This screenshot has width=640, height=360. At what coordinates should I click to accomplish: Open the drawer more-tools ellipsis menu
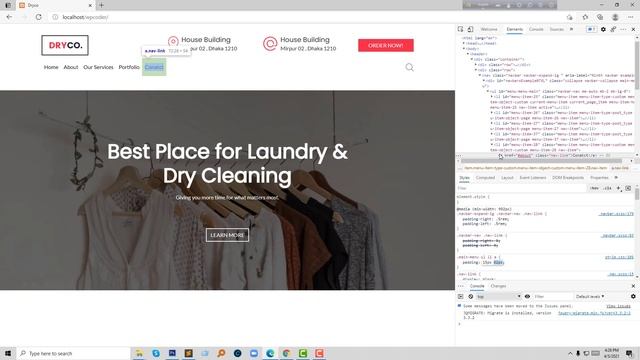pyautogui.click(x=460, y=286)
